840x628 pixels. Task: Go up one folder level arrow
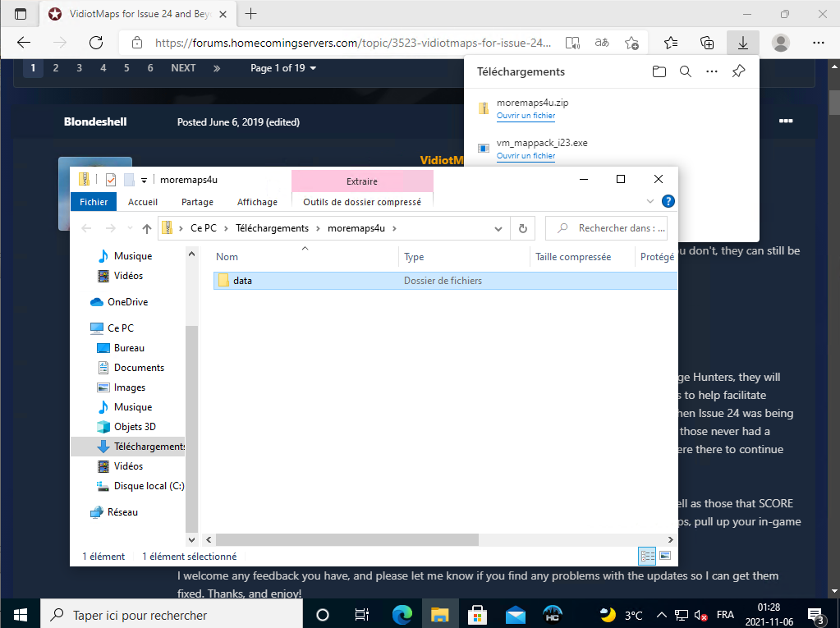click(147, 228)
